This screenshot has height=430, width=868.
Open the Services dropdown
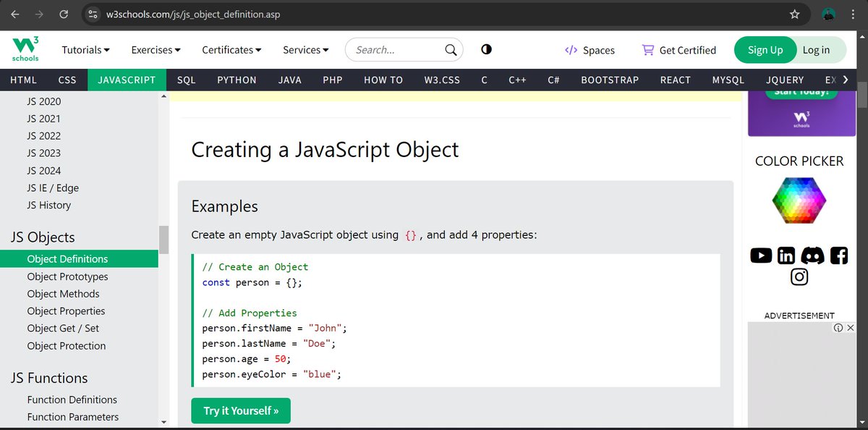pyautogui.click(x=305, y=50)
